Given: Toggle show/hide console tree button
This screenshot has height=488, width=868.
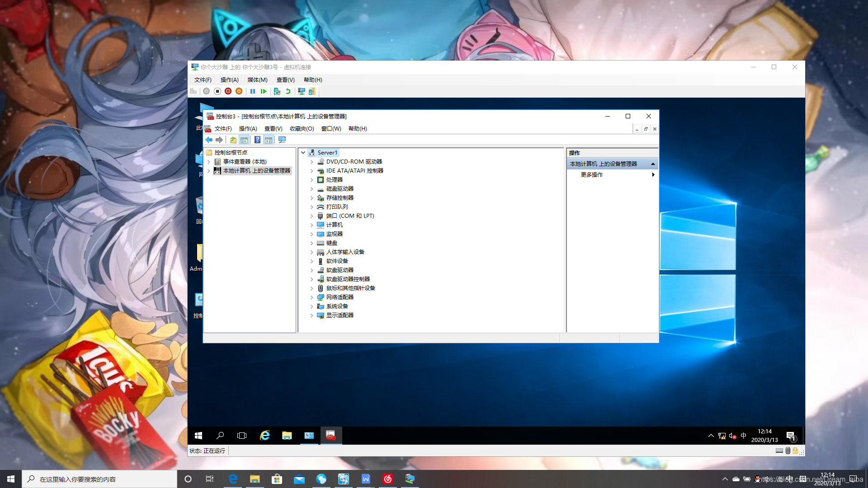Looking at the screenshot, I should (244, 140).
